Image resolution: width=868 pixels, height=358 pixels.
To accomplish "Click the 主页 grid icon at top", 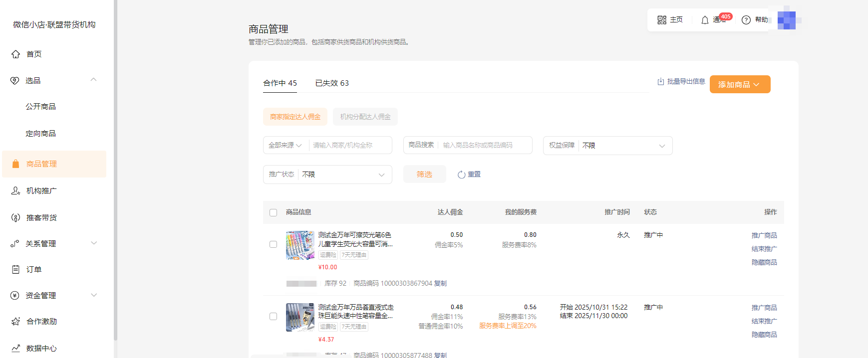I will tap(662, 20).
